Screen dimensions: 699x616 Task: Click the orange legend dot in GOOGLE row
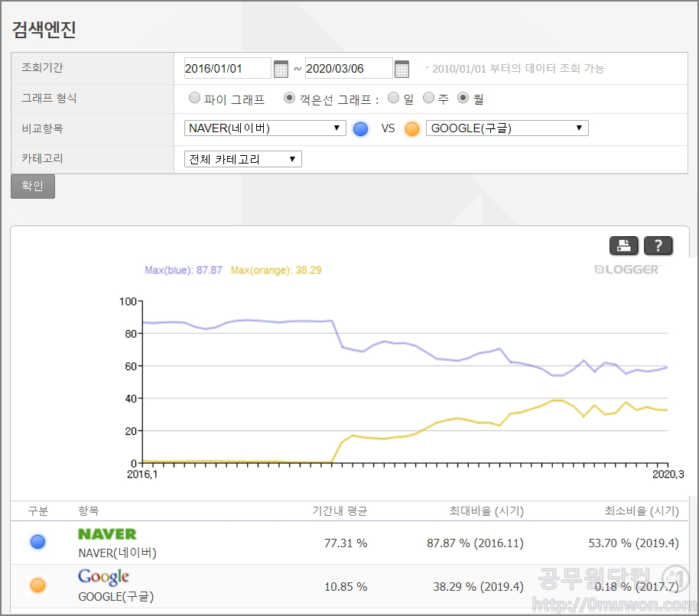[38, 585]
